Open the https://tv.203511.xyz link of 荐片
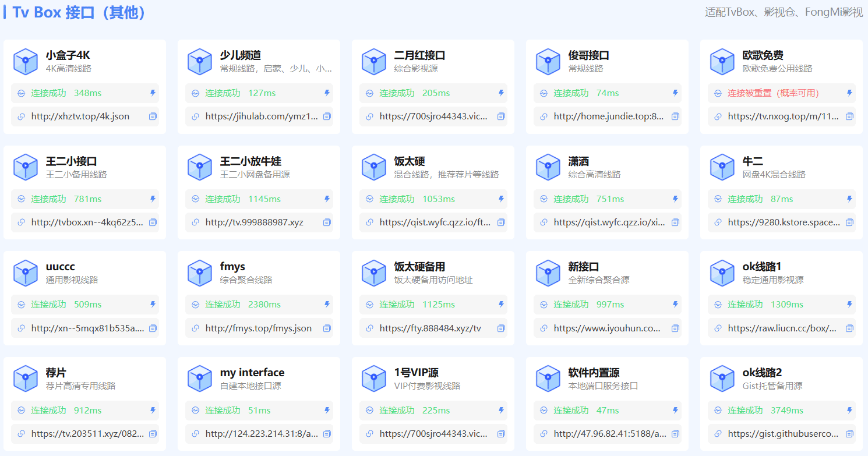Image resolution: width=868 pixels, height=456 pixels. tap(87, 434)
